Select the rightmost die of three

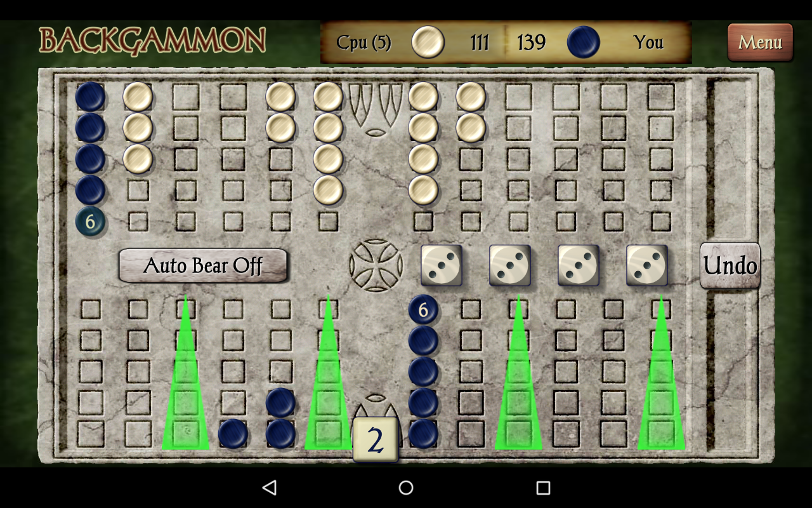coord(647,265)
